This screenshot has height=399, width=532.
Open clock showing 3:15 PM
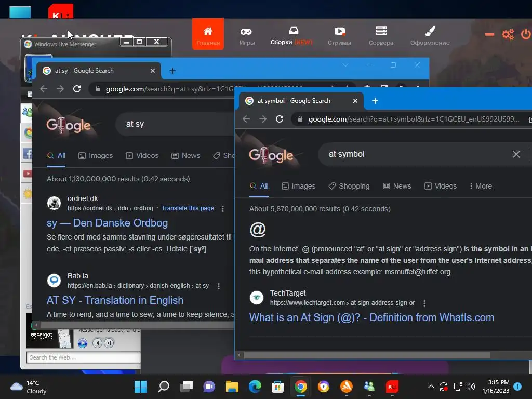(496, 387)
